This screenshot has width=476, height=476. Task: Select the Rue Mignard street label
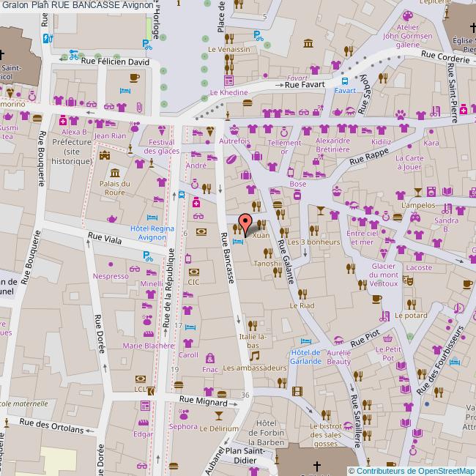point(203,401)
